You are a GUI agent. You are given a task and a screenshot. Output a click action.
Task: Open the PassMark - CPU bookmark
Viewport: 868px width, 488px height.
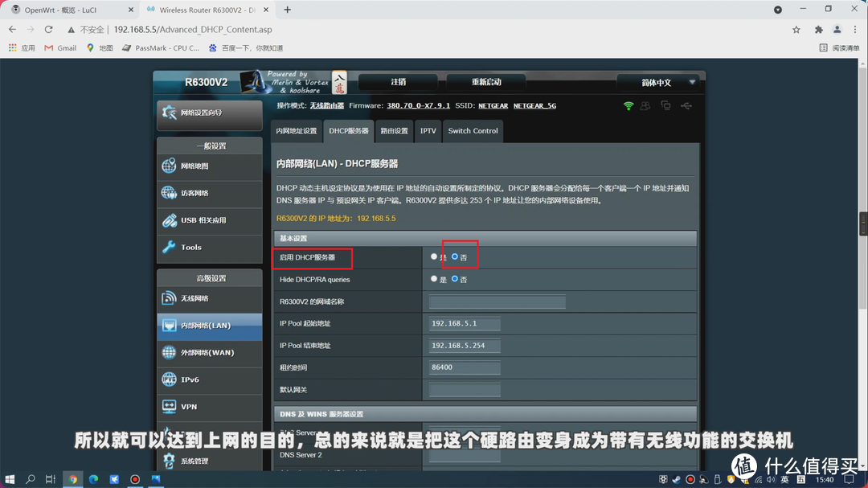161,48
